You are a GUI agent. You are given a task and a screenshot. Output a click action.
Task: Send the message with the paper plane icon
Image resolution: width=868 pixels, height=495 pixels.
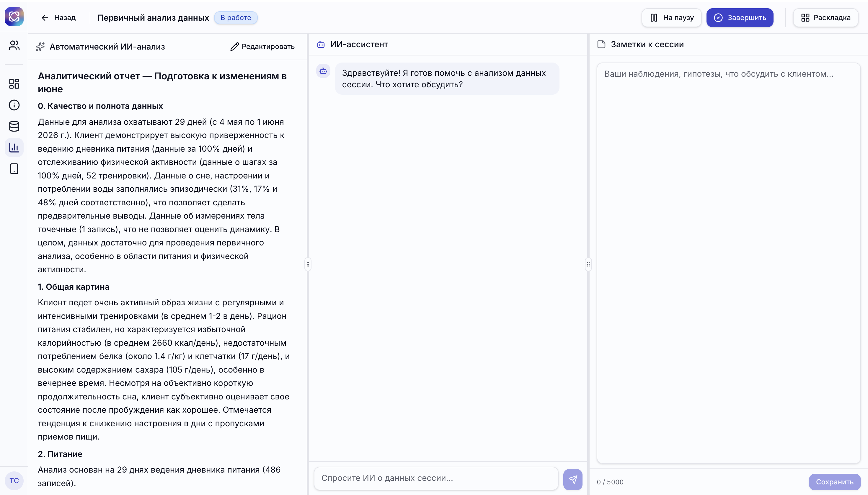pos(573,479)
